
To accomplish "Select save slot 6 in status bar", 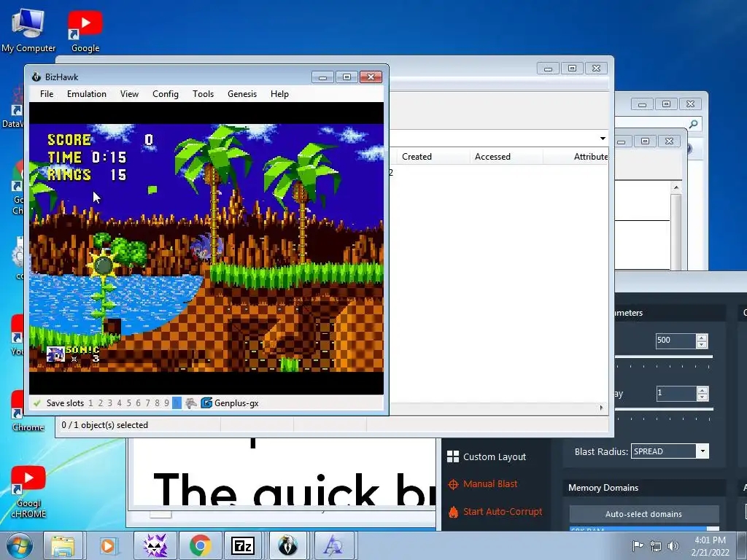I will click(x=138, y=402).
